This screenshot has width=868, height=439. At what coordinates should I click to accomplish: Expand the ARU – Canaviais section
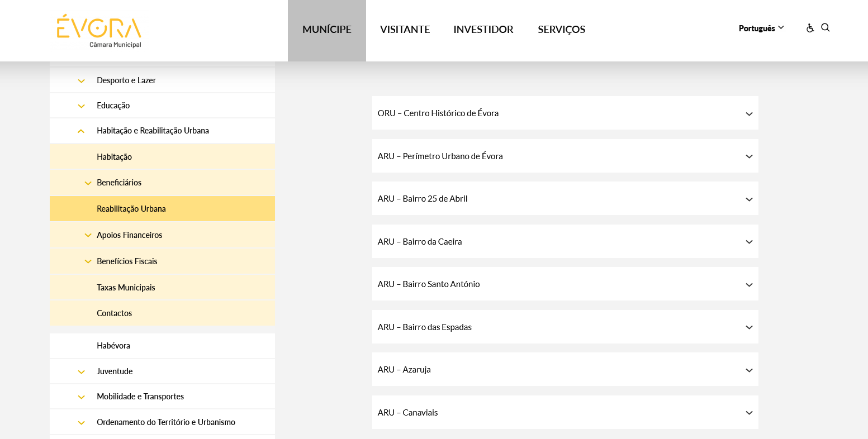tap(565, 412)
